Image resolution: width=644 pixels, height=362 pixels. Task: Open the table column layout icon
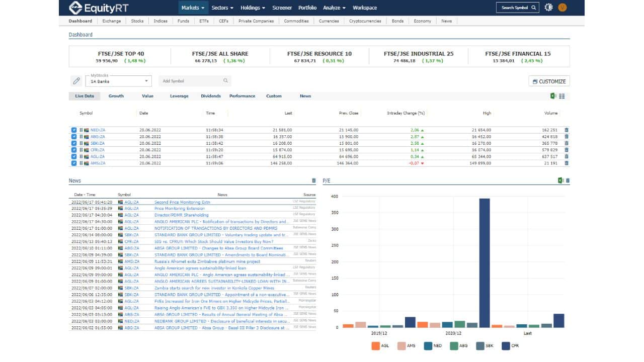pyautogui.click(x=562, y=96)
